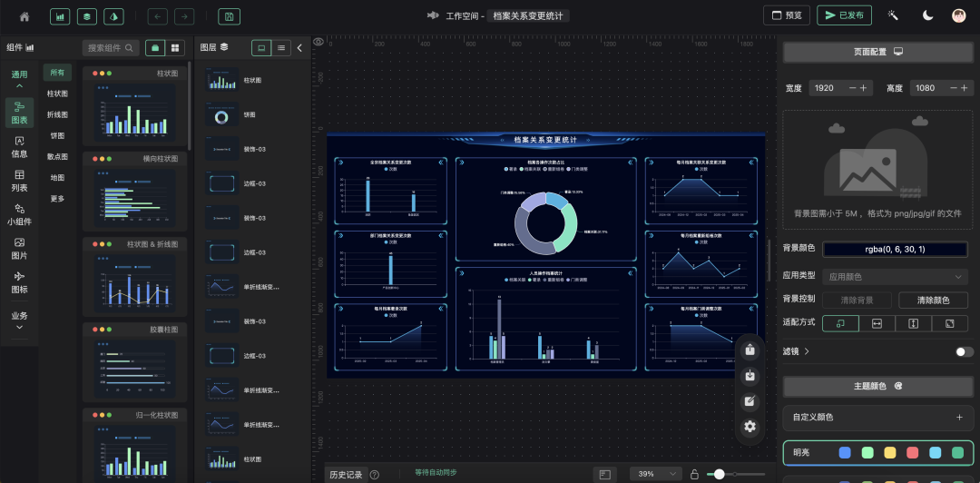Switch to dark mode via the moon icon
980x483 pixels.
coord(927,15)
